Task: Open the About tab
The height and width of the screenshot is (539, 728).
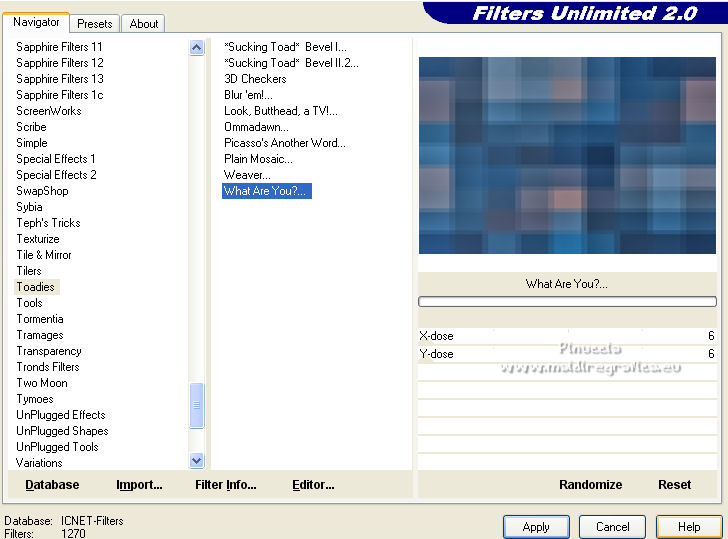Action: pyautogui.click(x=143, y=24)
